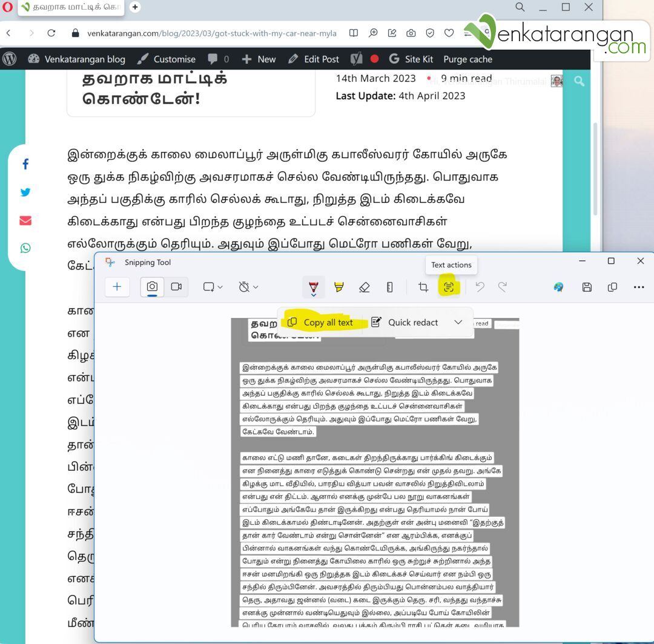654x644 pixels.
Task: Switch to video recording mode
Action: (177, 287)
